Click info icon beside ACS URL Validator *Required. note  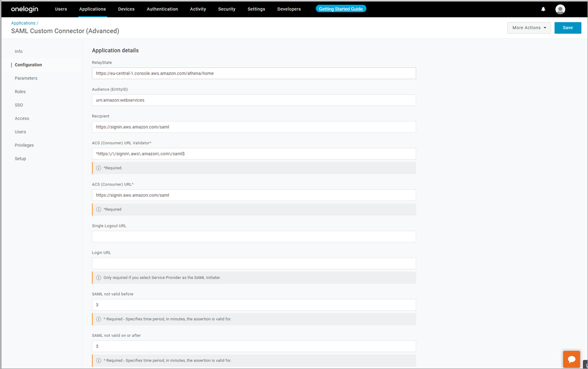click(x=99, y=168)
